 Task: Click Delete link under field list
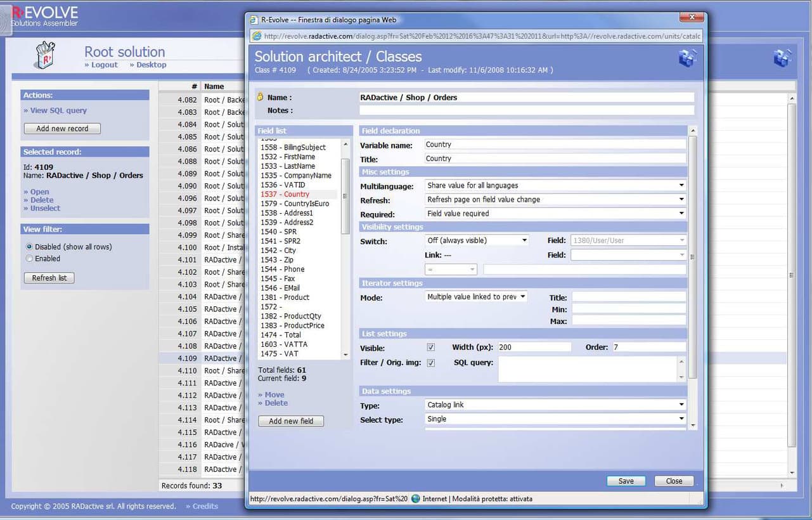[x=273, y=403]
